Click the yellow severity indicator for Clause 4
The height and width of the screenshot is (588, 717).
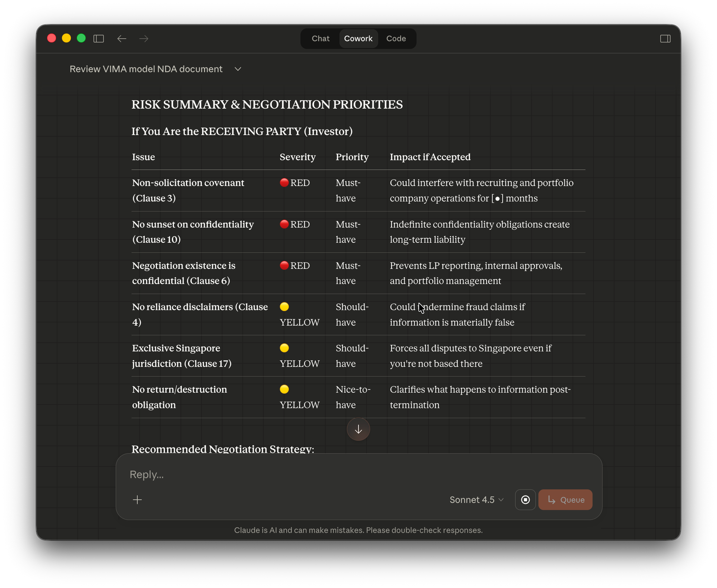coord(284,307)
